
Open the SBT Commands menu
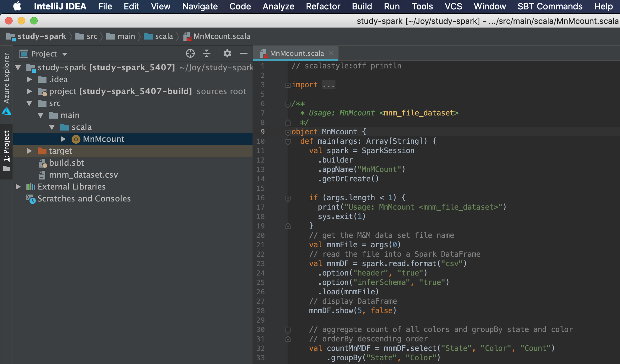tap(550, 6)
